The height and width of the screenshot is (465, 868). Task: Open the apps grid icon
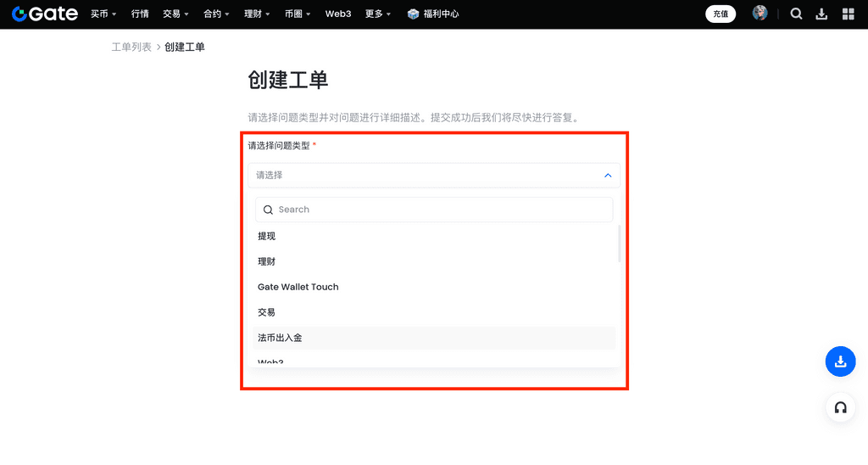click(x=849, y=14)
